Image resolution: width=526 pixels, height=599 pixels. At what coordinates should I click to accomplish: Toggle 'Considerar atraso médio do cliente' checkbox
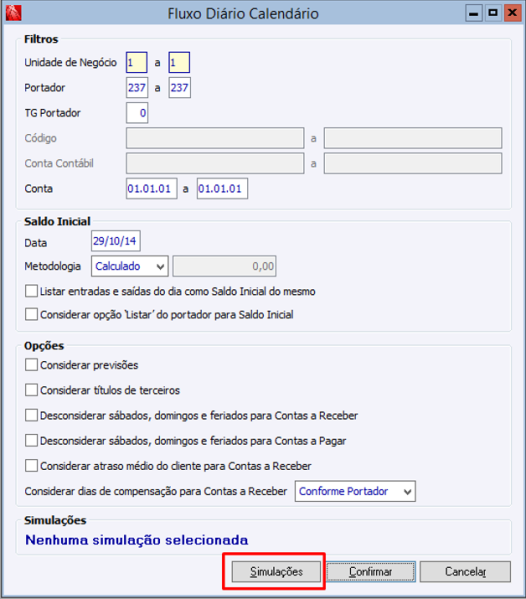pyautogui.click(x=31, y=466)
